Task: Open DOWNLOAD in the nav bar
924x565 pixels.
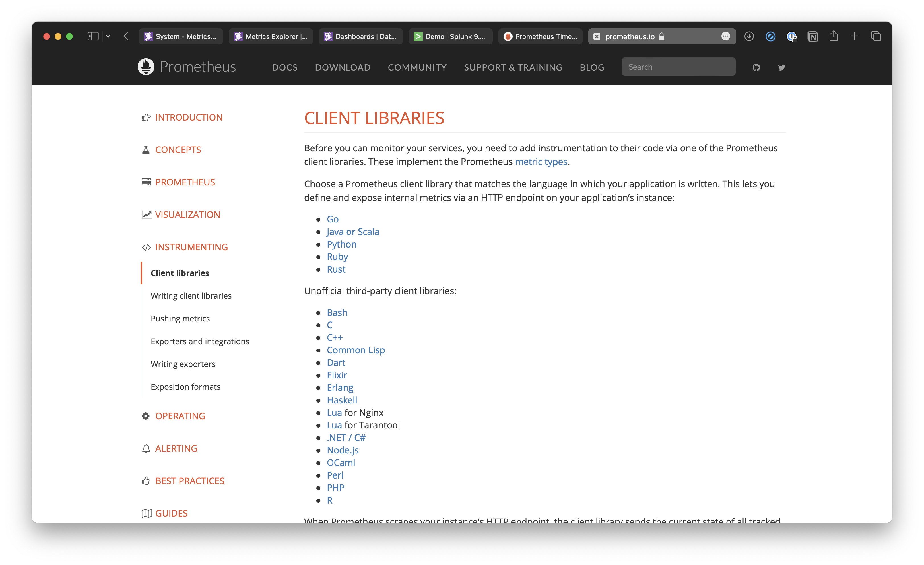Action: [343, 67]
